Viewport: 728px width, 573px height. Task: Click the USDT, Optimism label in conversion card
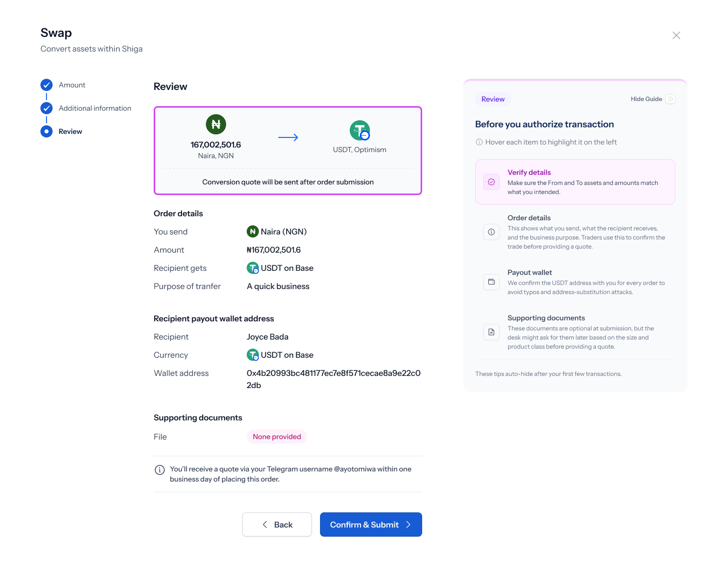click(359, 150)
